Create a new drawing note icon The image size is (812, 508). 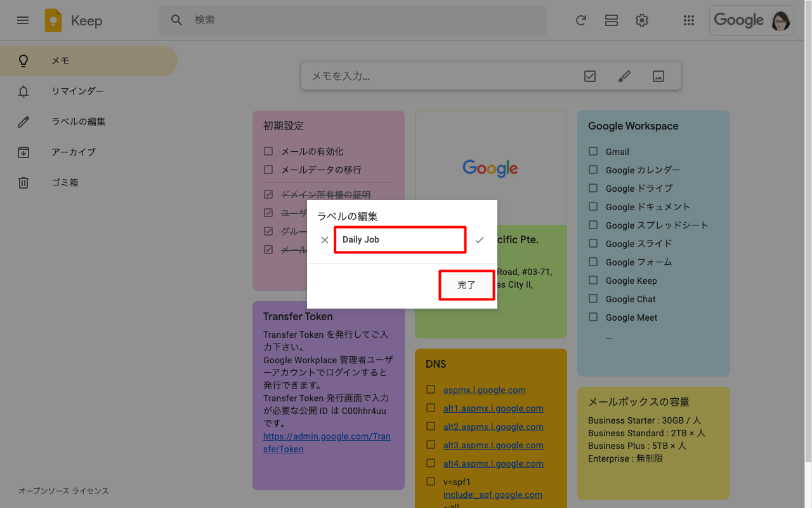pos(624,76)
